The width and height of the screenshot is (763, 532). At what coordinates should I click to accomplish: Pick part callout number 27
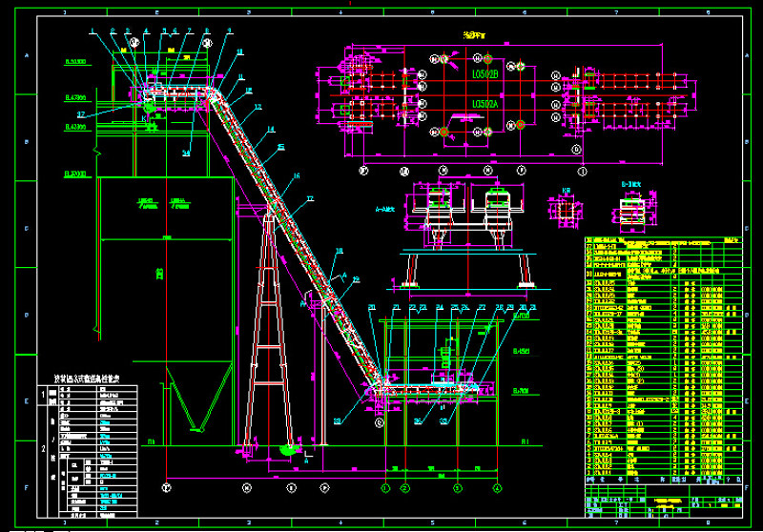point(482,307)
